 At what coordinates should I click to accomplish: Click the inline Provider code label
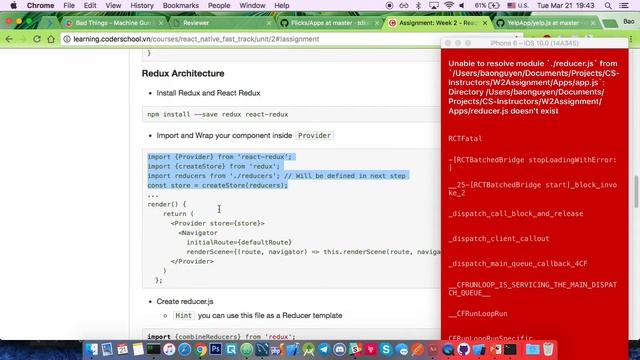(314, 136)
